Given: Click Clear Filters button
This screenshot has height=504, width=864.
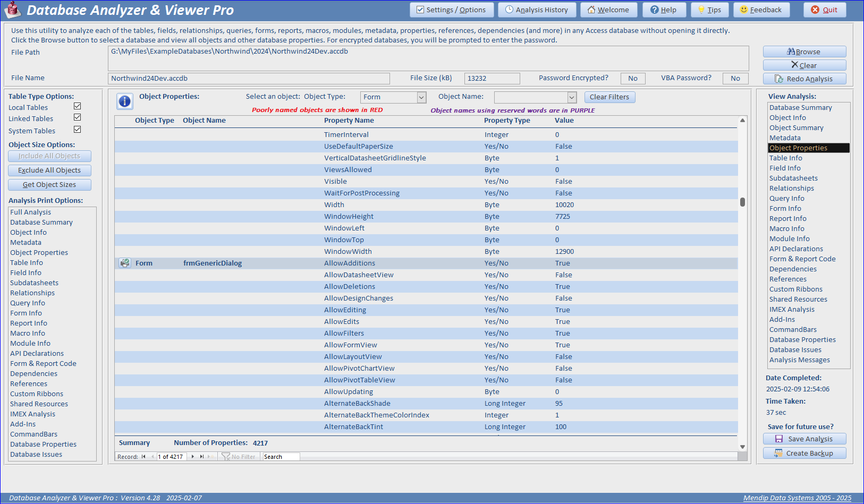Looking at the screenshot, I should pos(609,97).
